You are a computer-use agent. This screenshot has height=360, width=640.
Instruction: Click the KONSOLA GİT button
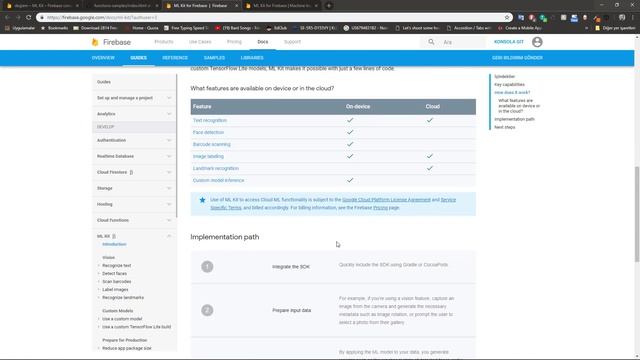point(509,42)
